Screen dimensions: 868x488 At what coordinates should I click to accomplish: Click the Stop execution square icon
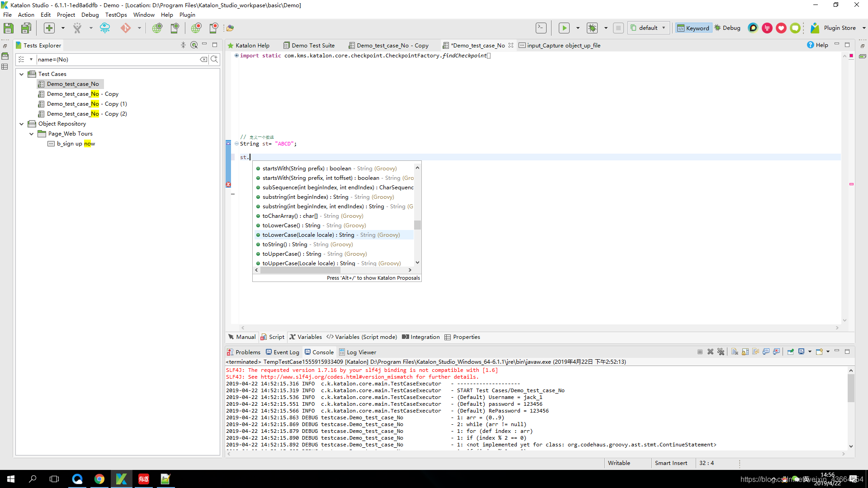click(x=618, y=28)
